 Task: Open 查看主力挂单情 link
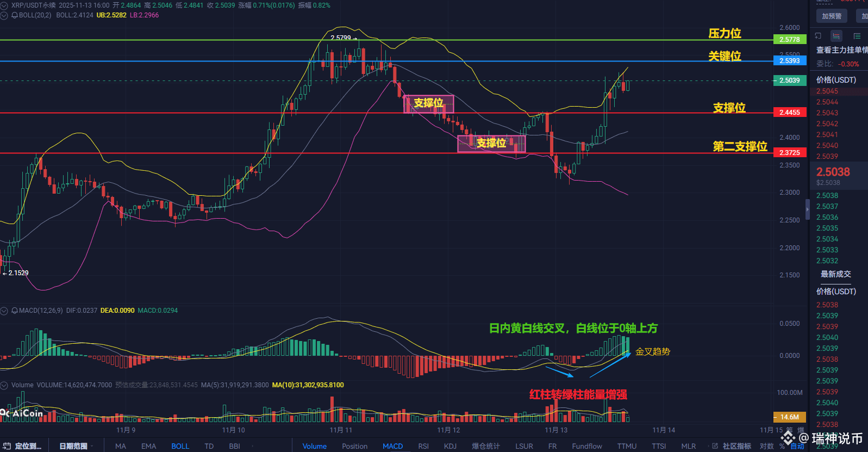[x=842, y=50]
